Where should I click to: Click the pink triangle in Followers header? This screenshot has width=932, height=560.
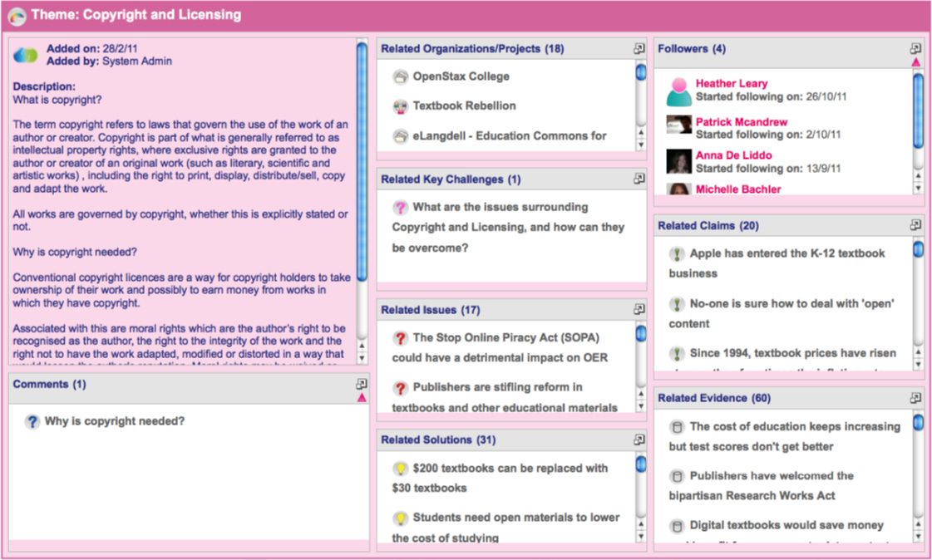pos(915,62)
